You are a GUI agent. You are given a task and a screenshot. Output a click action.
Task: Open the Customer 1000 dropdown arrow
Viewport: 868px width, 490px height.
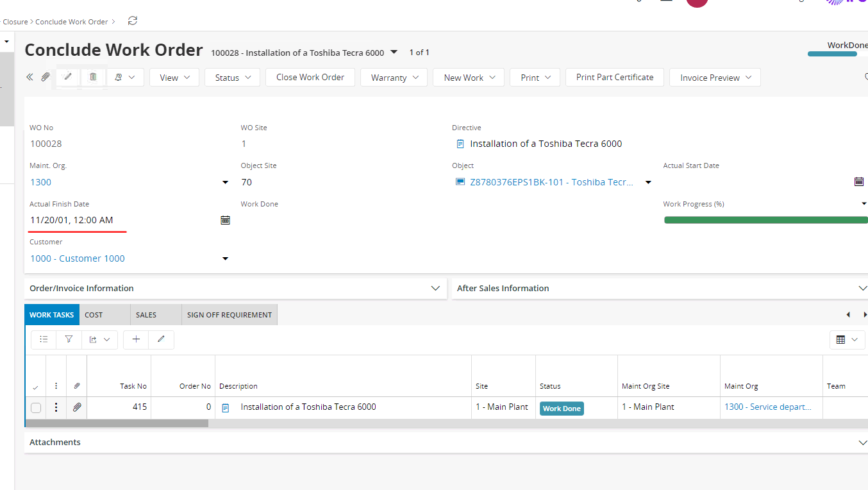tap(225, 259)
